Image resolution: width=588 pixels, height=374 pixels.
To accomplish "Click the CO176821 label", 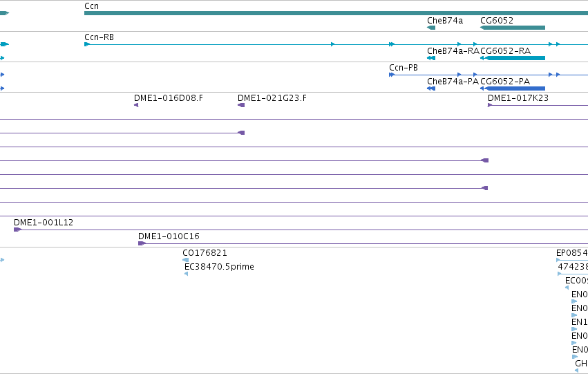I will click(x=205, y=253).
